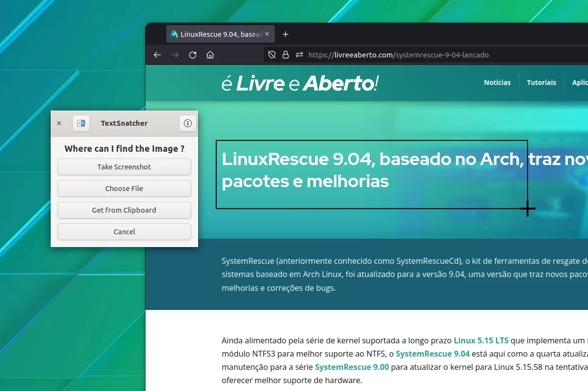This screenshot has height=391, width=588.
Task: Go back in the browser
Action: (157, 55)
